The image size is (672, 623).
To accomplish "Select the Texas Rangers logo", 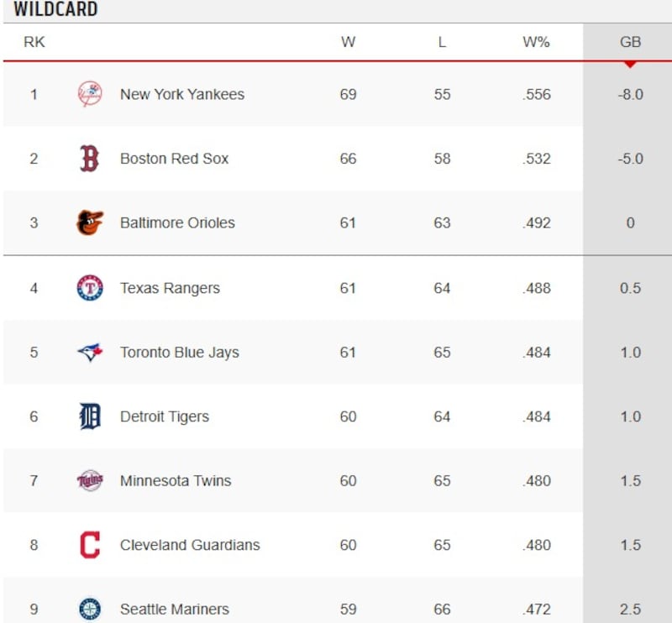I will (x=90, y=288).
